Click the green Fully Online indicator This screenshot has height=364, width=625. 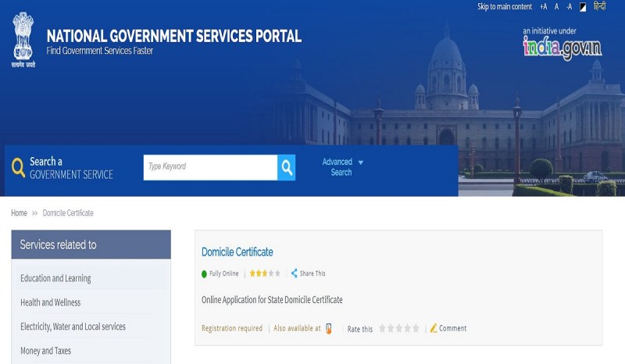[204, 274]
